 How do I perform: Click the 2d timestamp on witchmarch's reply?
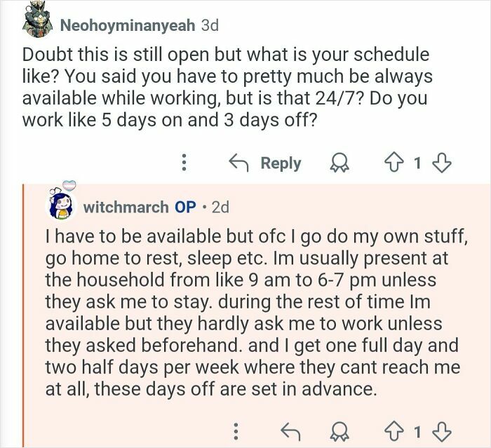220,207
